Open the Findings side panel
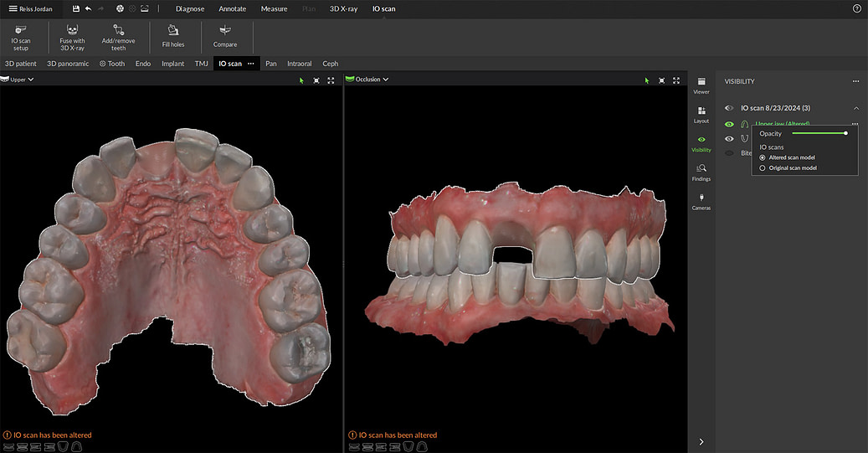The image size is (868, 453). pyautogui.click(x=701, y=172)
